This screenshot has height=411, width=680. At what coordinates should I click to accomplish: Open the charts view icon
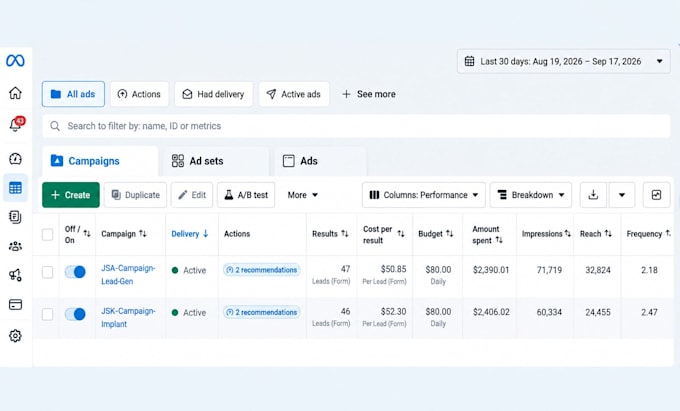(657, 195)
